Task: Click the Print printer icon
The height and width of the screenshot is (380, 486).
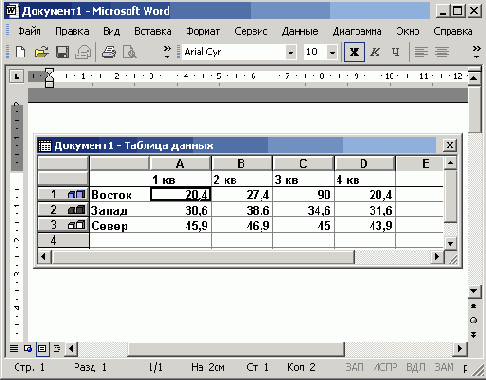Action: coord(109,52)
